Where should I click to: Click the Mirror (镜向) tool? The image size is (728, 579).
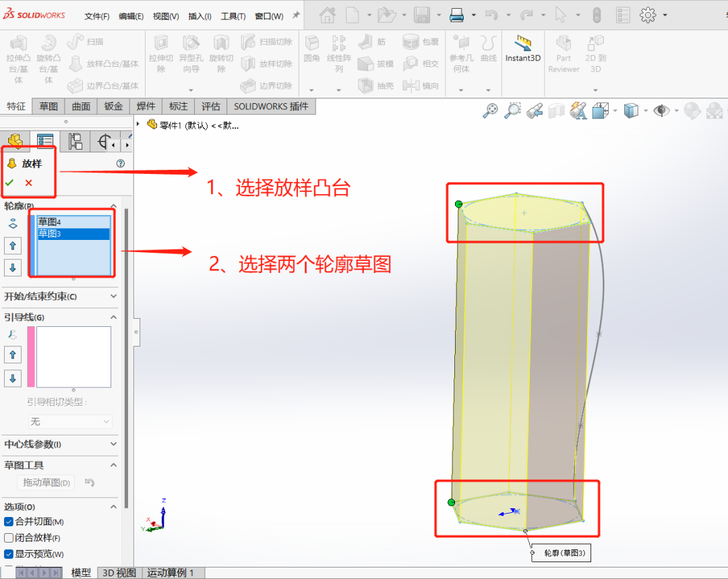[x=421, y=86]
